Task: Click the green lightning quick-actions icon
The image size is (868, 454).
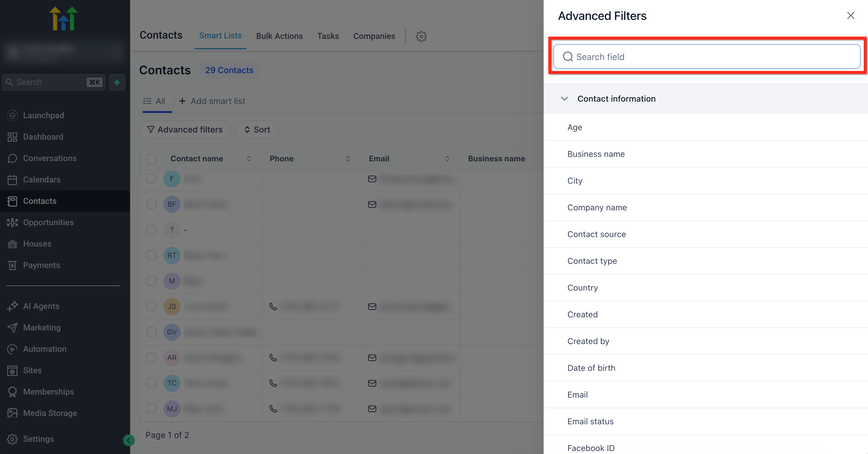Action: click(x=117, y=82)
